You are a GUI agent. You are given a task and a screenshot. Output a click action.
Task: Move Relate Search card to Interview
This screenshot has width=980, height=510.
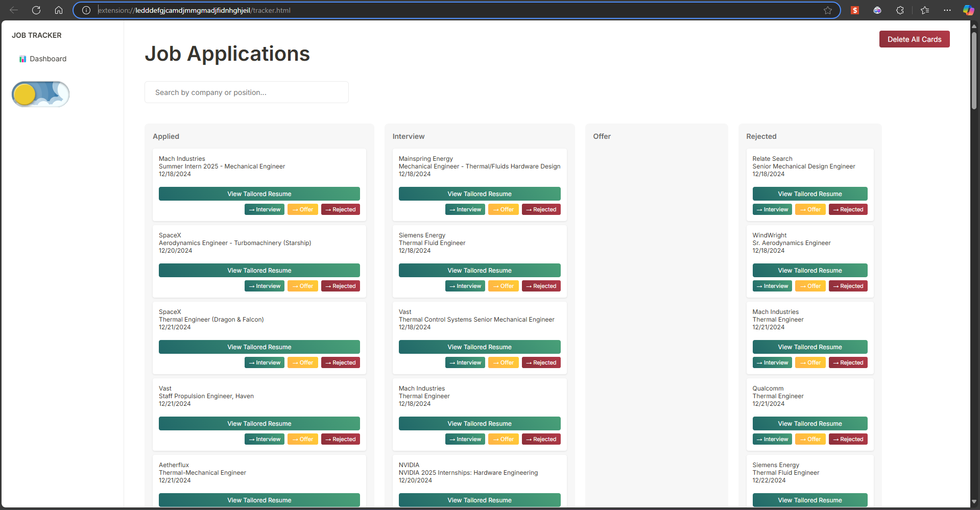[772, 209]
